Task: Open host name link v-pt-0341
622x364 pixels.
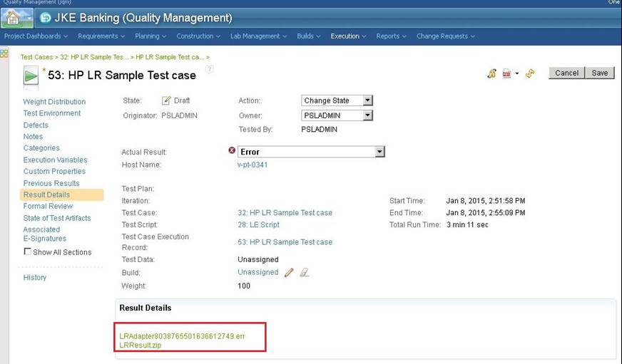Action: coord(253,165)
